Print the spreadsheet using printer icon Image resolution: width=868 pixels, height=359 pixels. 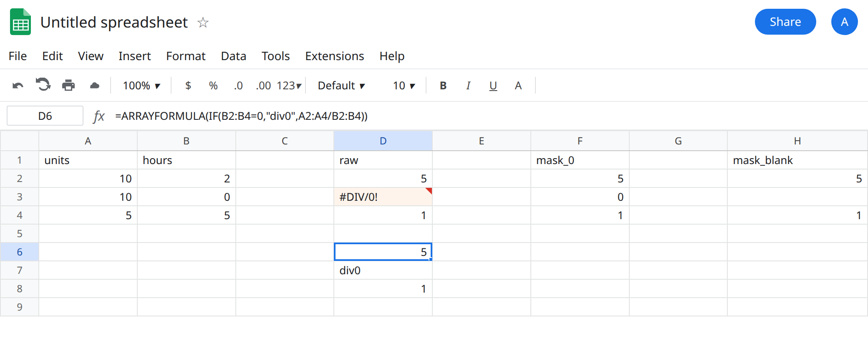click(x=68, y=85)
